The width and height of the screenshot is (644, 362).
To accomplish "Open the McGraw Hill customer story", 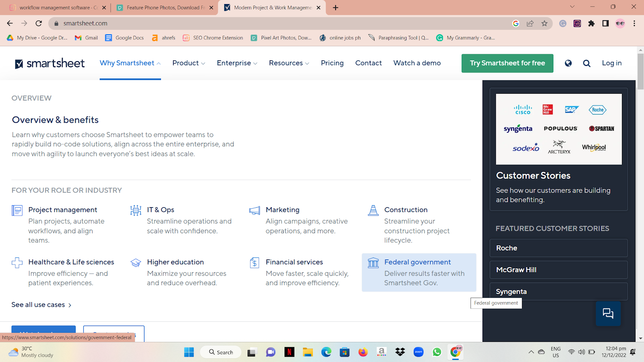I will [x=559, y=270].
